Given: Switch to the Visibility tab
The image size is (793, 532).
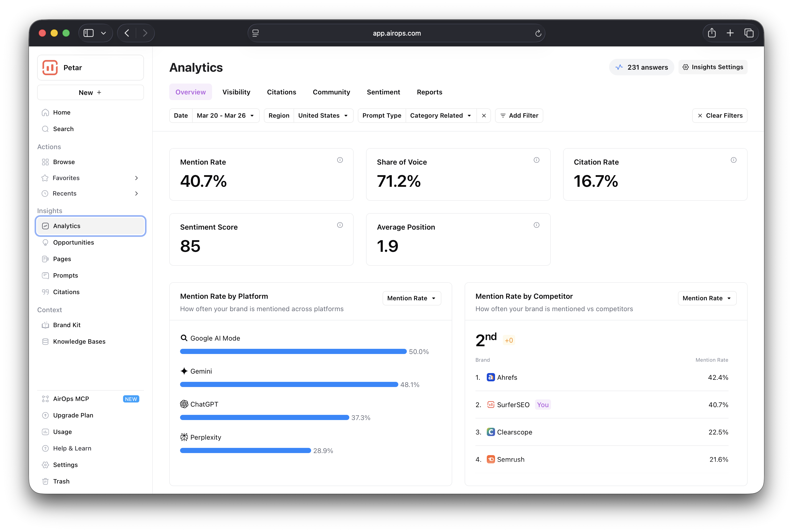Looking at the screenshot, I should [236, 92].
